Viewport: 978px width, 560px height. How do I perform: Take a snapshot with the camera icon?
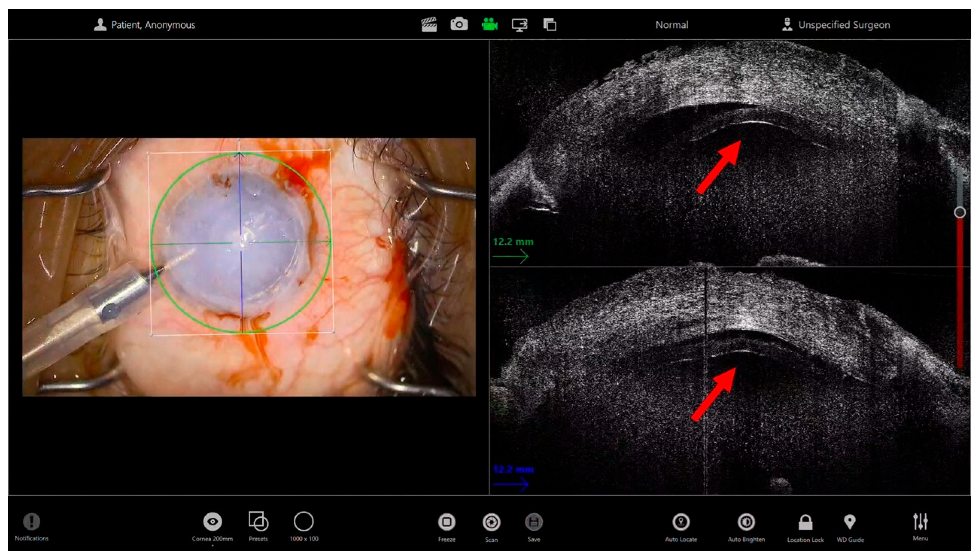click(x=459, y=25)
